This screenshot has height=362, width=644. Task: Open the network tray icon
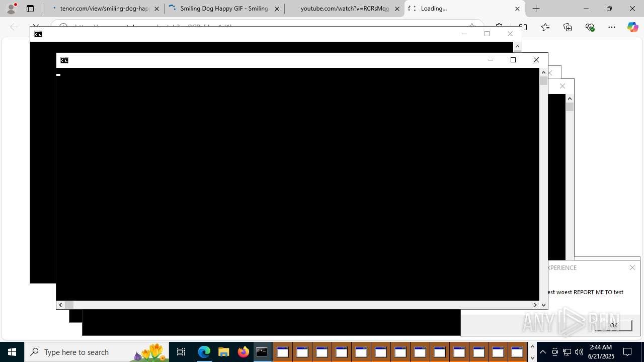567,352
